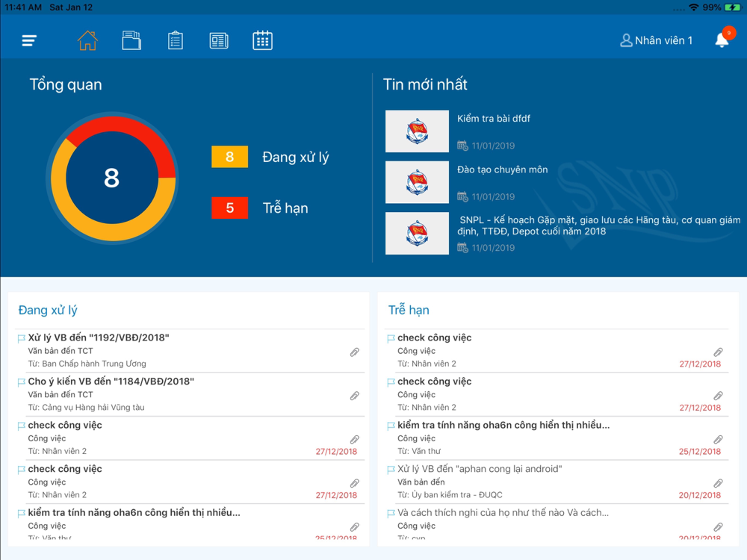Open news item Kiểm tra bài dfdf

click(494, 119)
